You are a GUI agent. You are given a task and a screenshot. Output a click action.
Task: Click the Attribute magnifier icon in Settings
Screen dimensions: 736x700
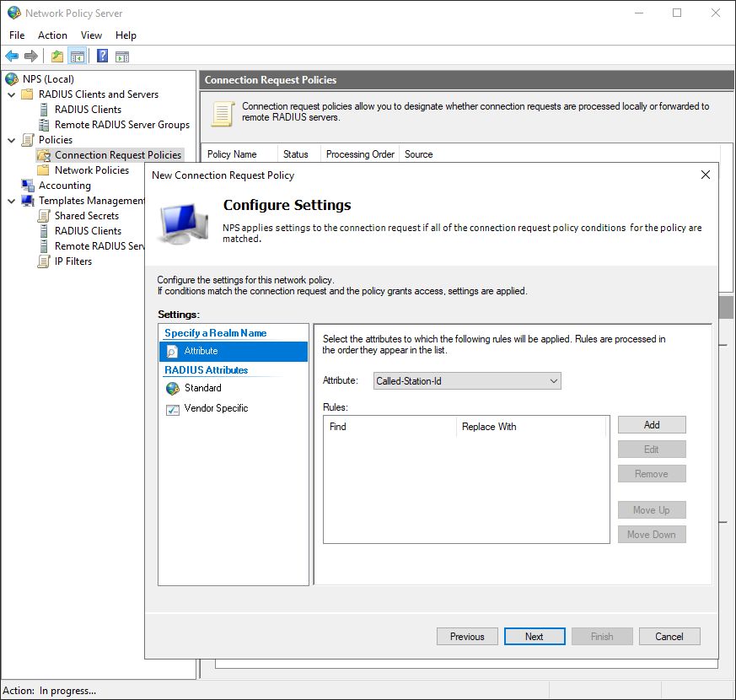[x=172, y=351]
